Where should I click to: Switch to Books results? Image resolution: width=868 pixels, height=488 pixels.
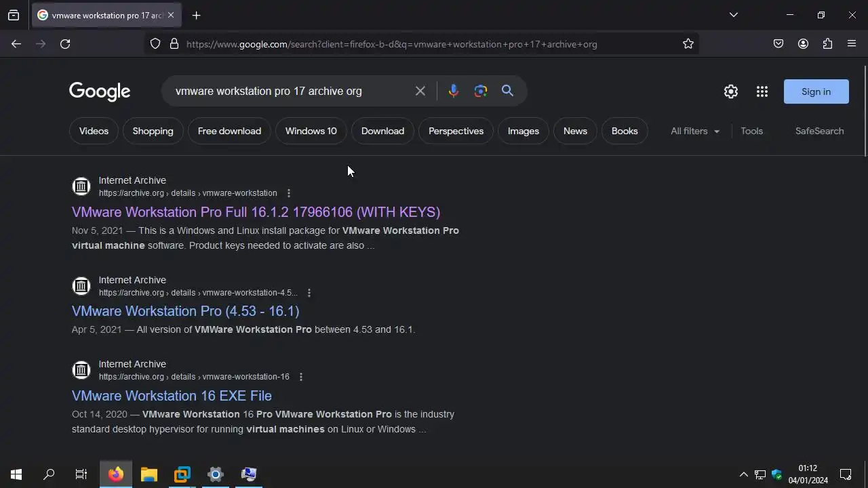click(625, 131)
